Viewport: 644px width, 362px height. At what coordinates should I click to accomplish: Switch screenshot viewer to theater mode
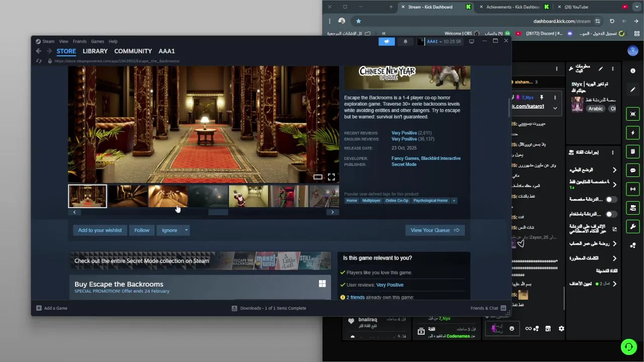coord(318,177)
